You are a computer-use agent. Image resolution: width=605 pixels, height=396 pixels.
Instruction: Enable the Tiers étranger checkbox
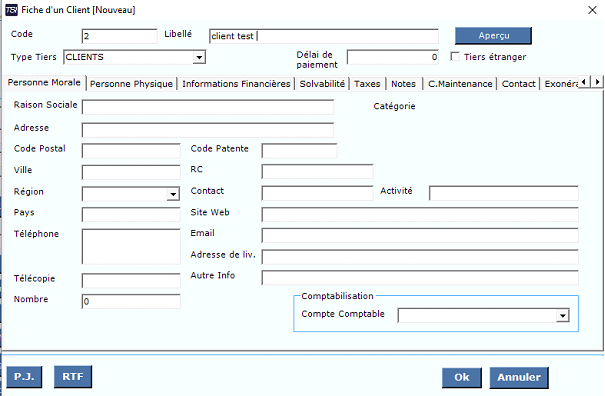pyautogui.click(x=455, y=57)
